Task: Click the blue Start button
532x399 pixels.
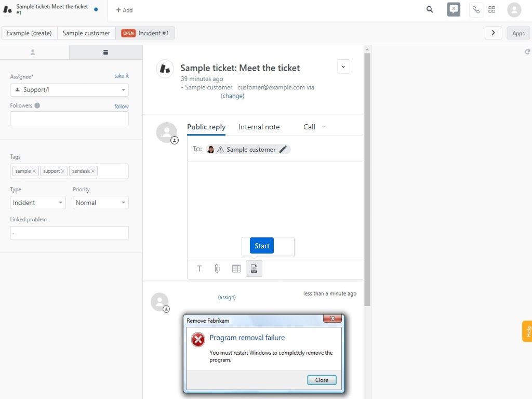Action: click(x=262, y=246)
